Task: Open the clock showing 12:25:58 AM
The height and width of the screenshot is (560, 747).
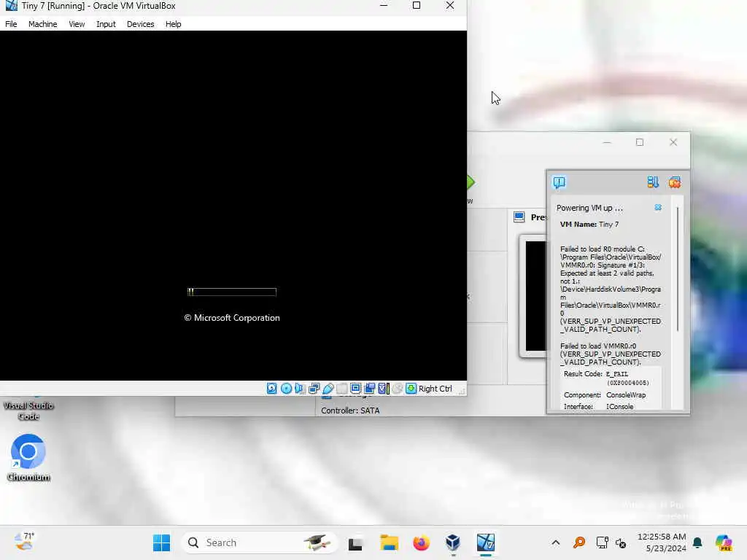Action: (x=662, y=542)
